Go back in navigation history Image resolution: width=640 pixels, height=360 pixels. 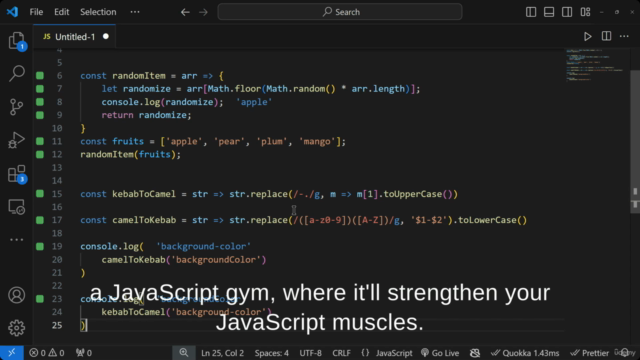[185, 12]
